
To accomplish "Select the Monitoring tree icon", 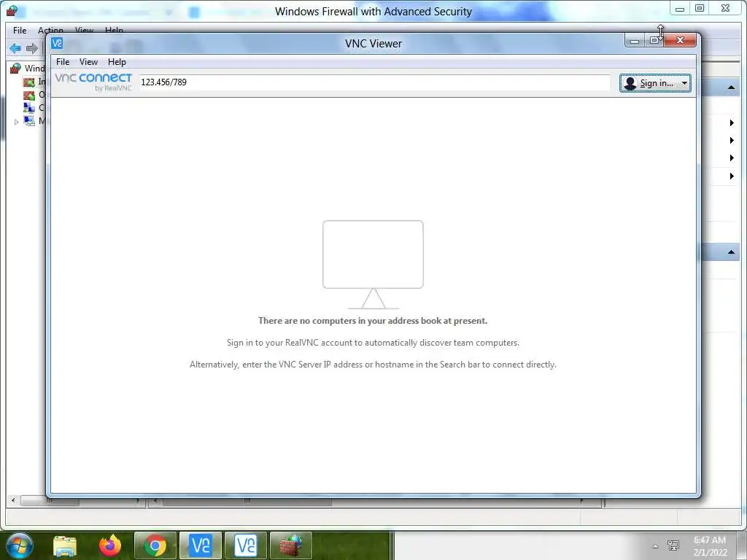I will [x=29, y=121].
